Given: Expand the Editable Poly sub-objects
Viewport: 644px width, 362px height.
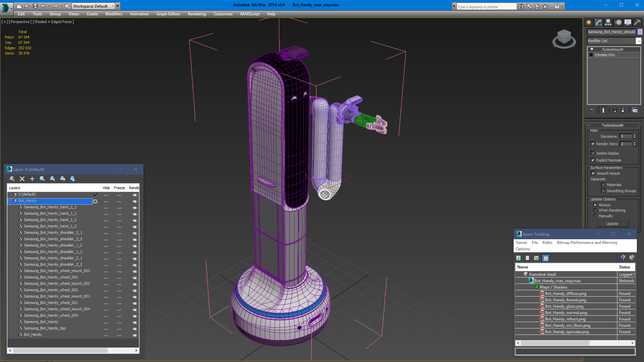Looking at the screenshot, I should click(x=591, y=55).
